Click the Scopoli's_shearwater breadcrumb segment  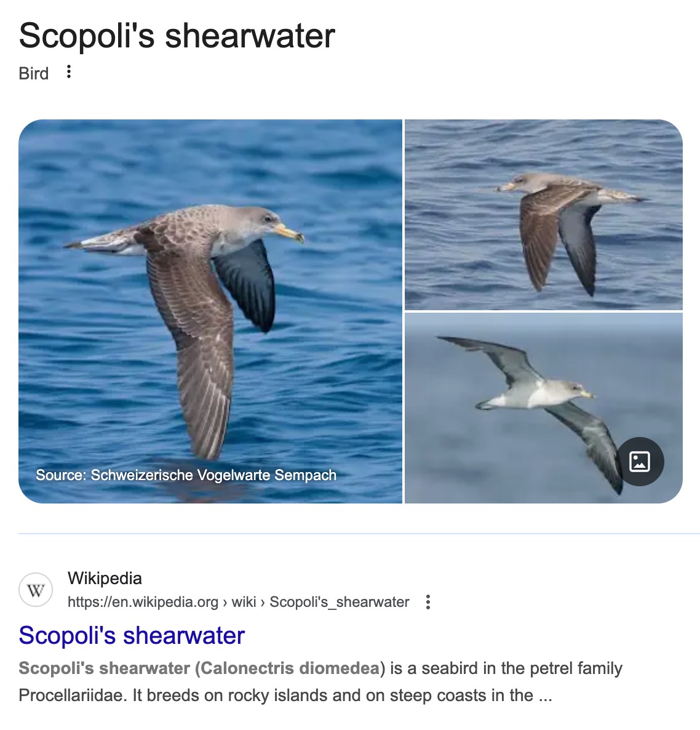pos(340,602)
